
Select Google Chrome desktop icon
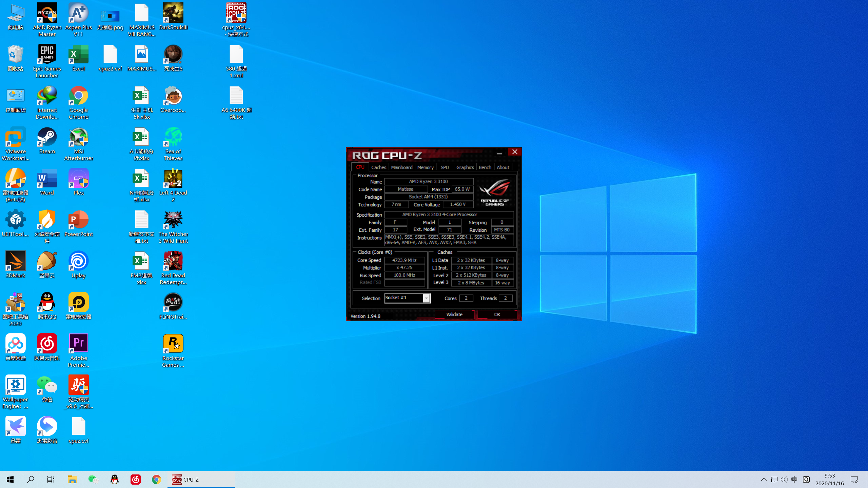pyautogui.click(x=78, y=102)
